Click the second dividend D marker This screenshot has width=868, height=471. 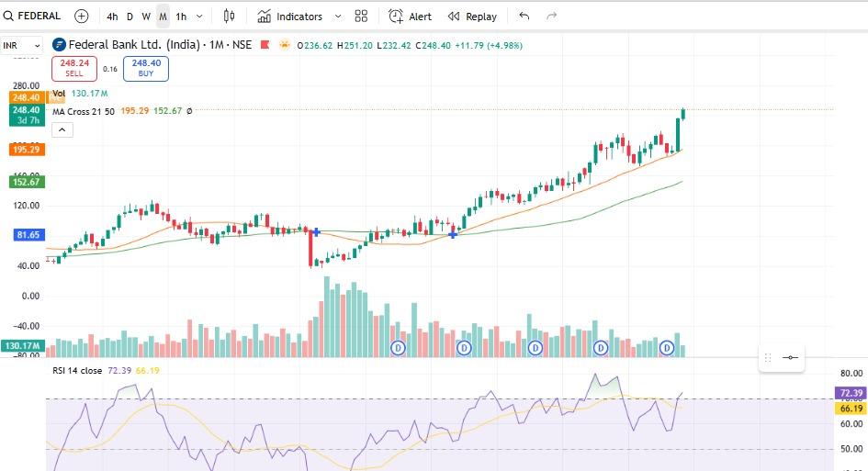(x=464, y=348)
